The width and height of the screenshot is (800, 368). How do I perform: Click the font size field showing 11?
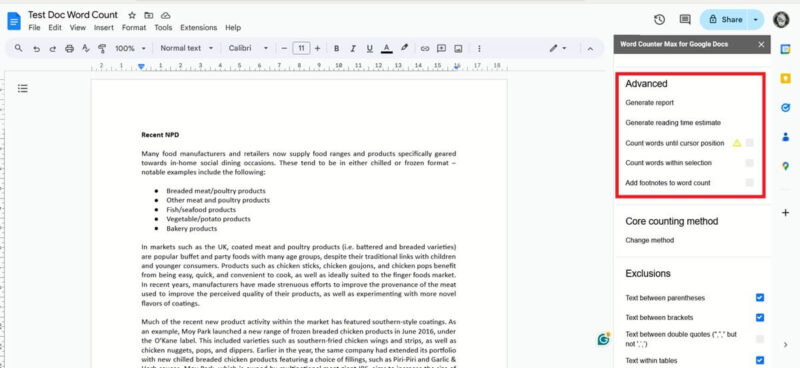(301, 48)
